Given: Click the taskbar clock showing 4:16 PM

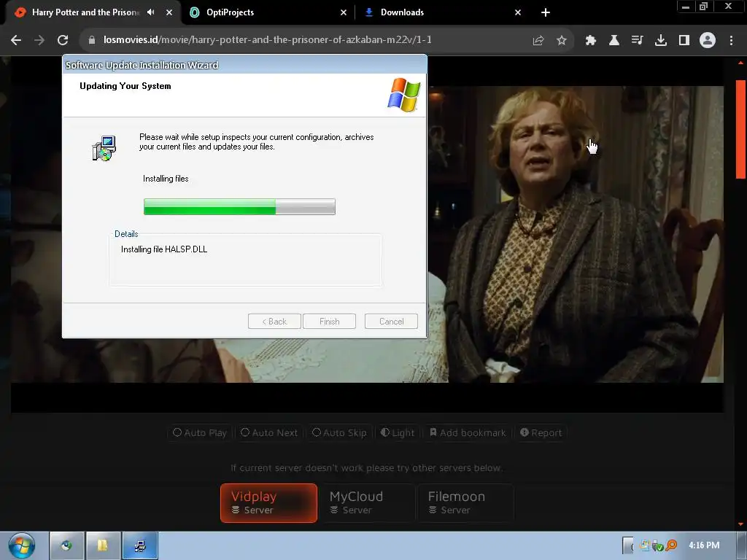Looking at the screenshot, I should (704, 545).
